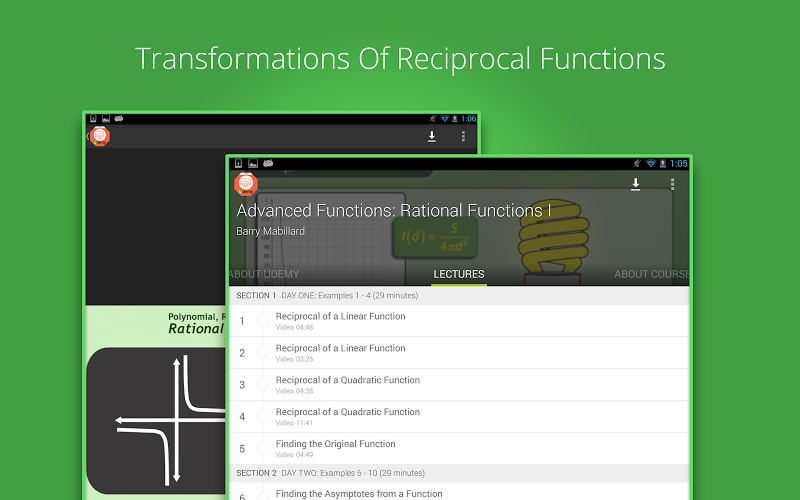
Task: Open lecture 2 Reciprocal of a Linear Function
Action: (459, 353)
